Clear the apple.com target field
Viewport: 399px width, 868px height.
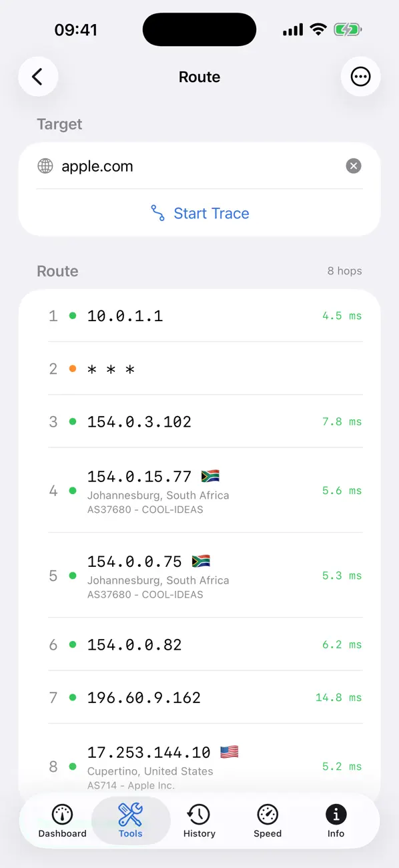tap(354, 166)
